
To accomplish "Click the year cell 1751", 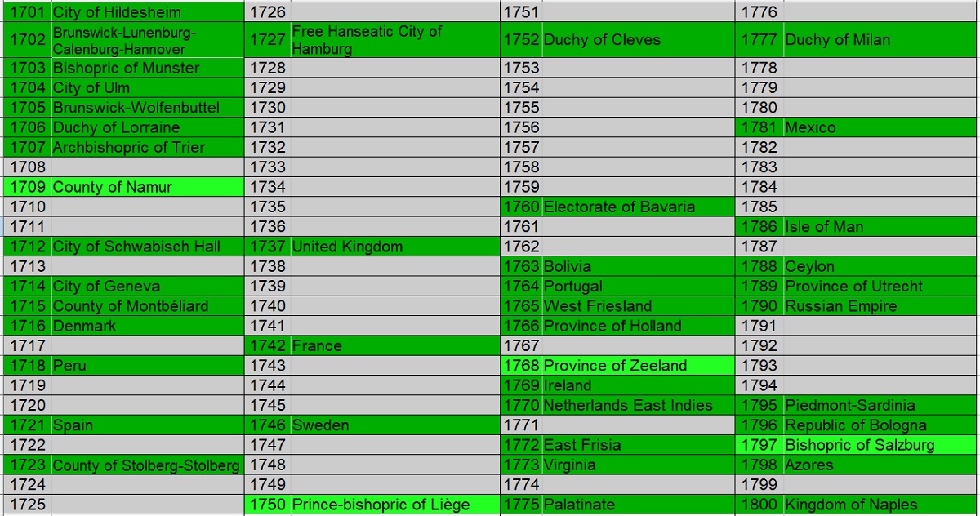I will (x=521, y=12).
